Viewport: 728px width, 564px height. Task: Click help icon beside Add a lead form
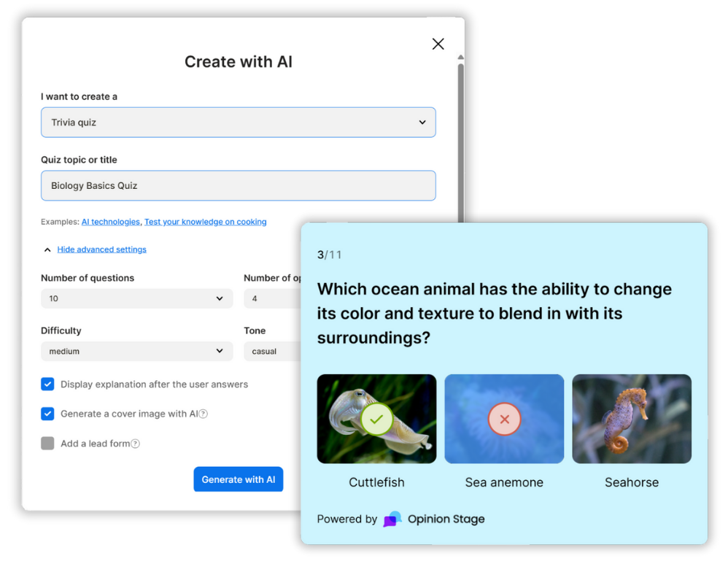coord(135,444)
